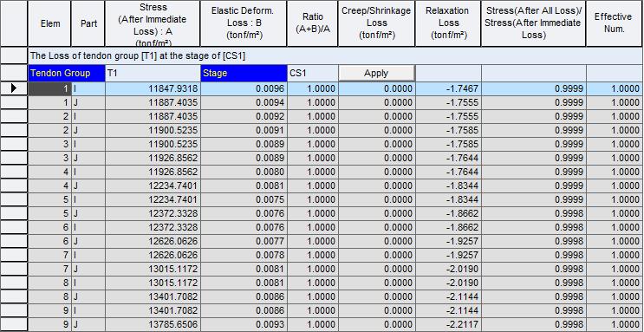Click relaxation -1.9257 in Elem 6 Part J row
The height and width of the screenshot is (332, 644).
tap(448, 241)
